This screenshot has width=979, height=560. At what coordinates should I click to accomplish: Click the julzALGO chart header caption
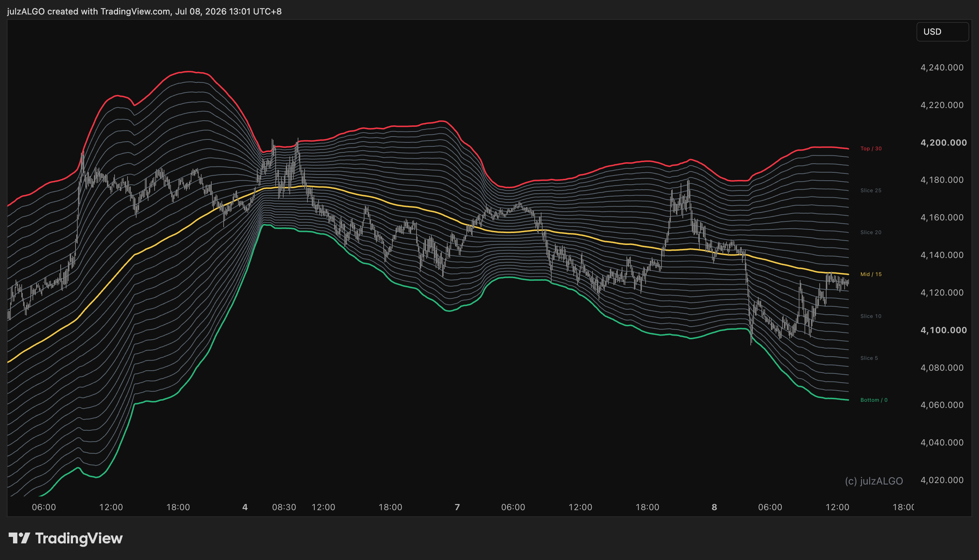tap(144, 12)
